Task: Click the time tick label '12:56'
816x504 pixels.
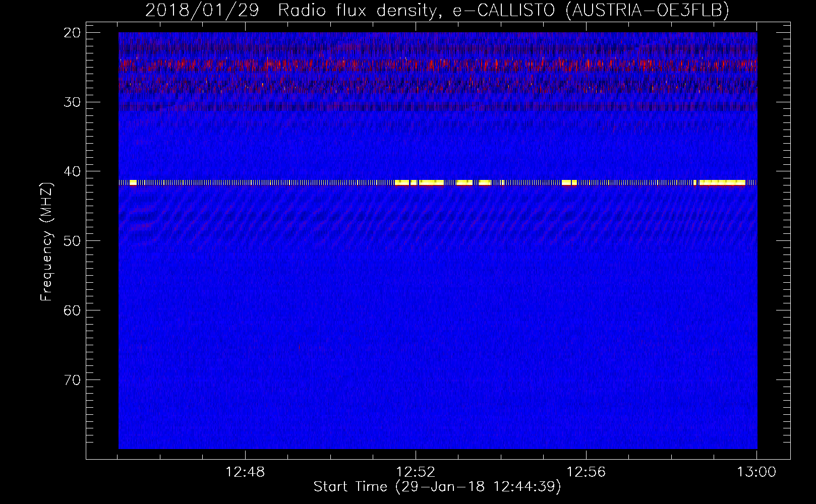Action: (586, 472)
